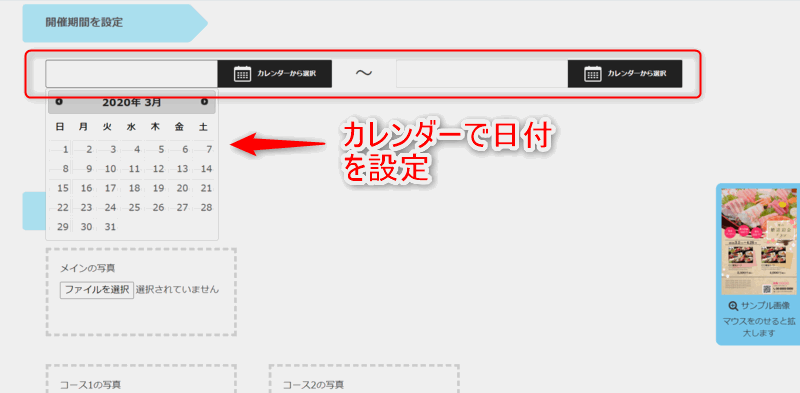Select March 15 in the calendar
This screenshot has height=393, width=800.
click(x=61, y=188)
